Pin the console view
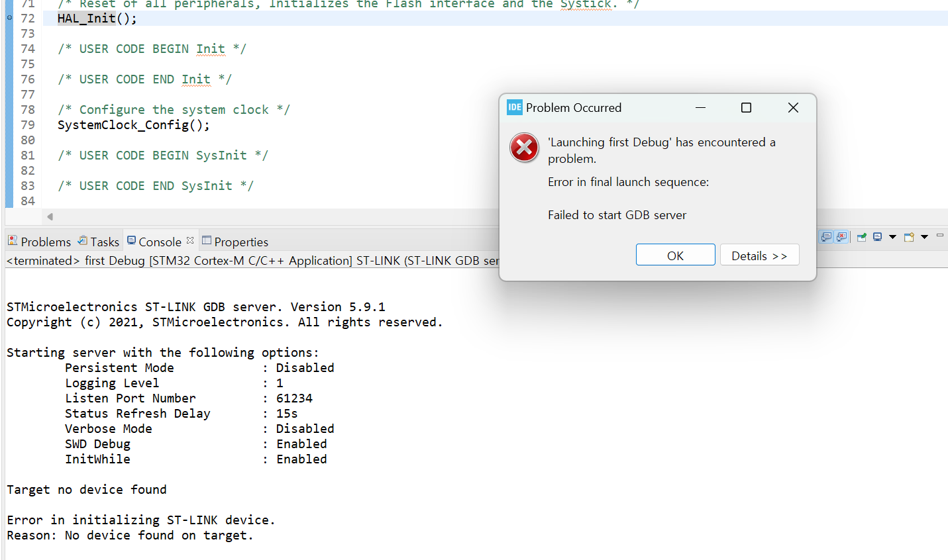Screen dimensions: 948x560 [x=862, y=237]
